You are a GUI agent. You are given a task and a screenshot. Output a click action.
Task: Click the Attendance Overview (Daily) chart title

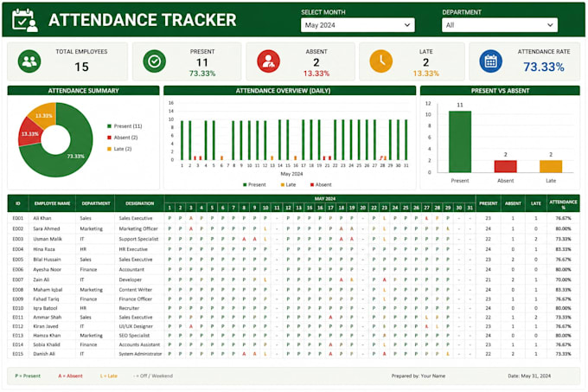[x=283, y=91]
